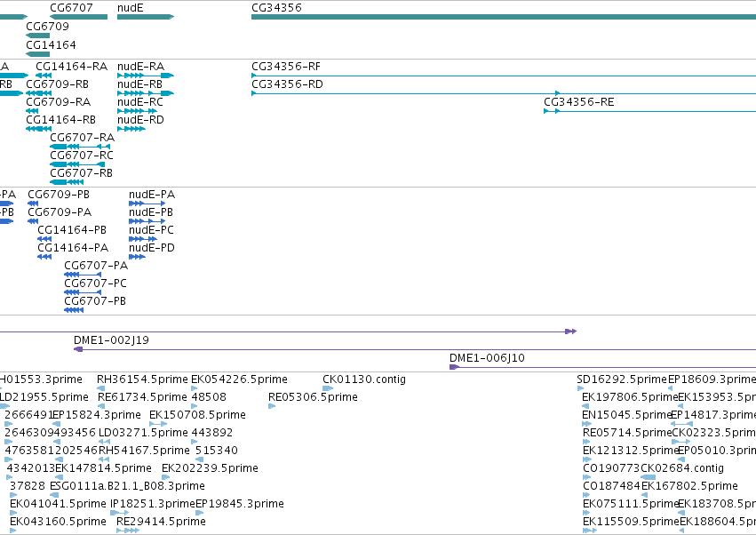Click protein nudE-PB
756x535 pixels.
[x=147, y=221]
